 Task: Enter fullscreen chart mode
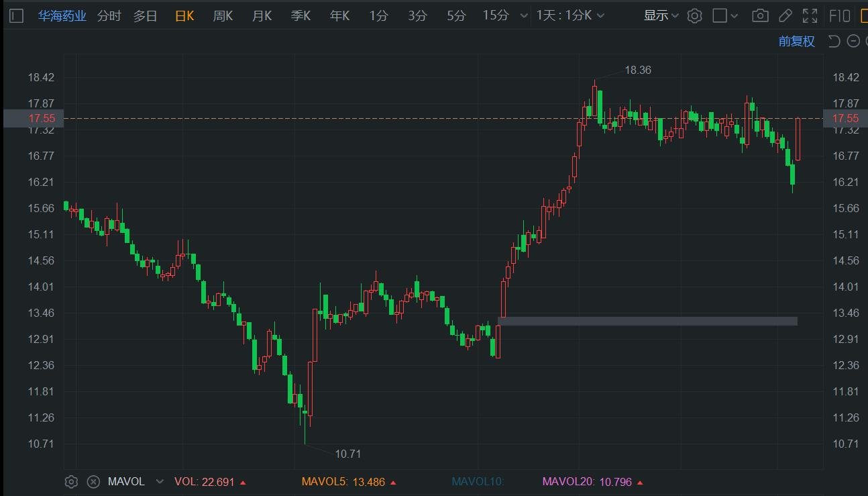click(x=810, y=16)
